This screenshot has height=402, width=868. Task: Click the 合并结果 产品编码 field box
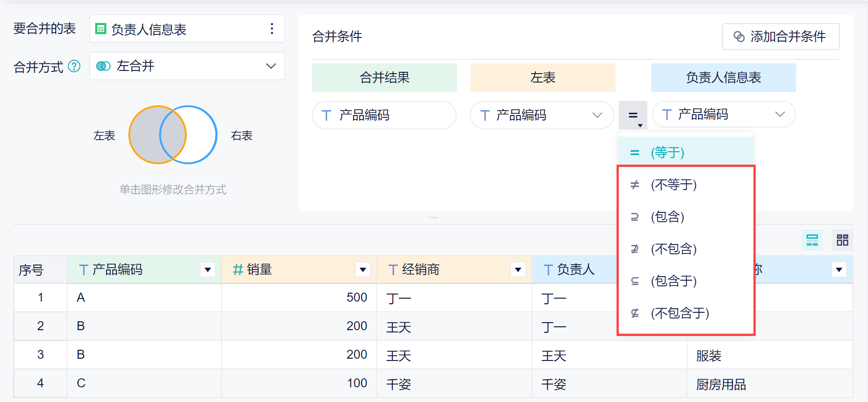click(384, 115)
